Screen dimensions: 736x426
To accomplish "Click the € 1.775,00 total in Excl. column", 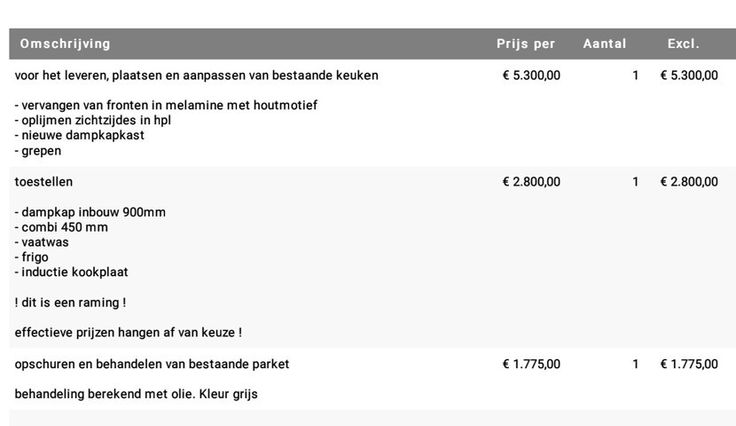I will coord(689,364).
